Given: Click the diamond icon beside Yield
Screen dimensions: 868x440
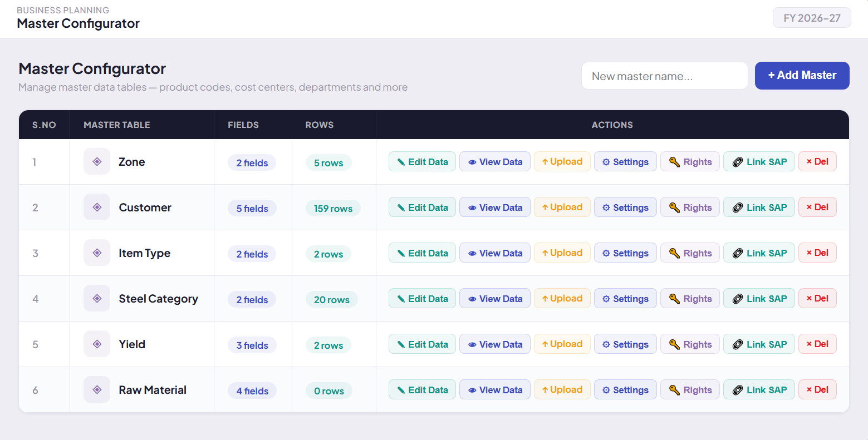Looking at the screenshot, I should pyautogui.click(x=97, y=344).
